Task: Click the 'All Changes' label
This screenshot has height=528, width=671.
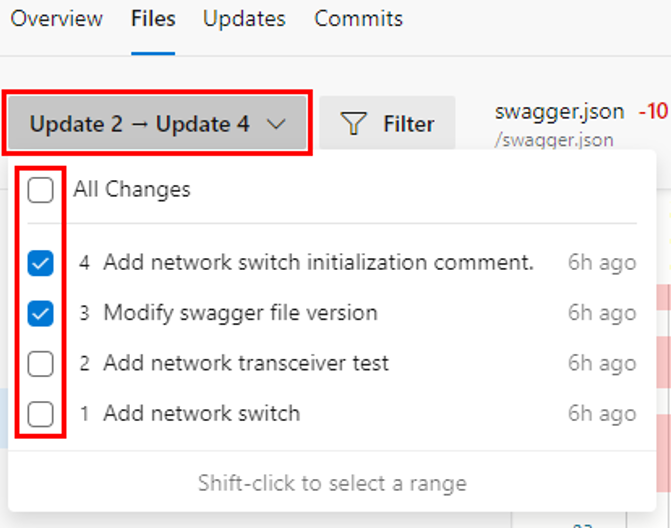Action: [x=132, y=189]
